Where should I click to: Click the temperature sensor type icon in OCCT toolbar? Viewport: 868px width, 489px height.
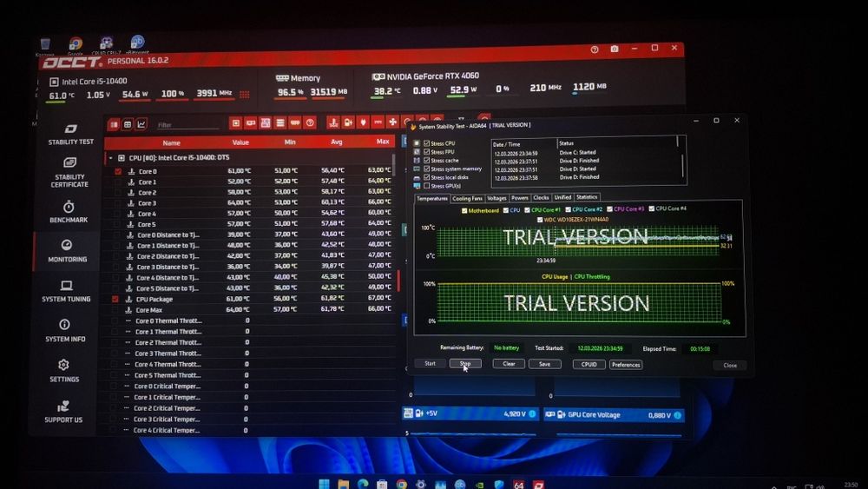tap(333, 122)
